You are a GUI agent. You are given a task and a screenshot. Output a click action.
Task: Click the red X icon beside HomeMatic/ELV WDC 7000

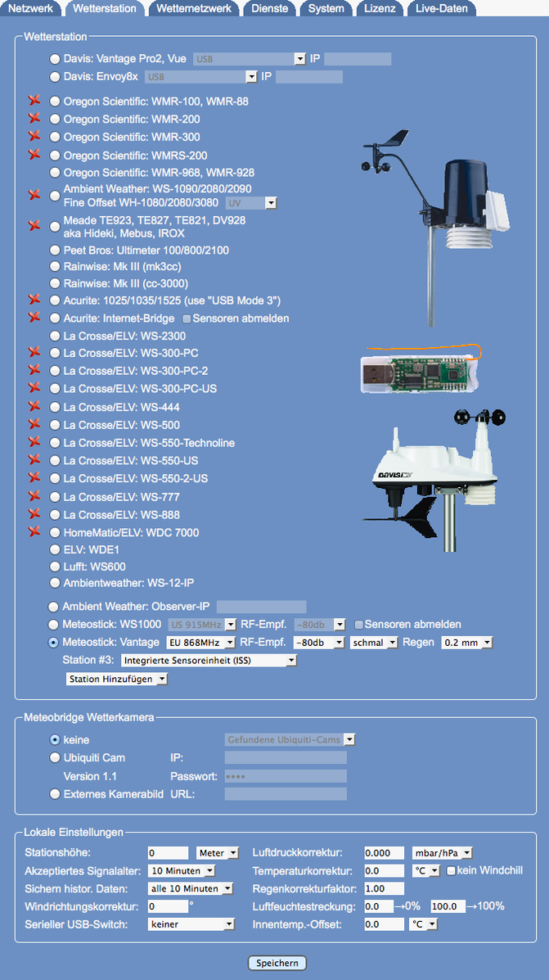tap(34, 532)
